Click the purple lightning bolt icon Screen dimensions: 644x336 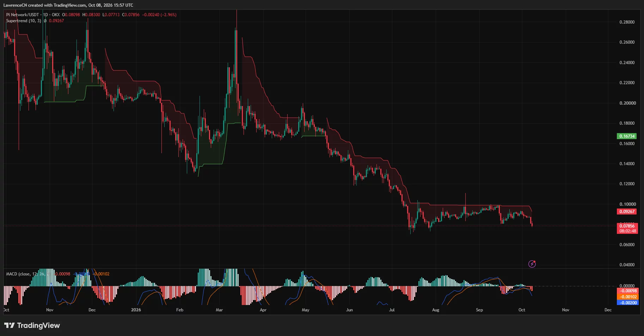[x=532, y=264]
